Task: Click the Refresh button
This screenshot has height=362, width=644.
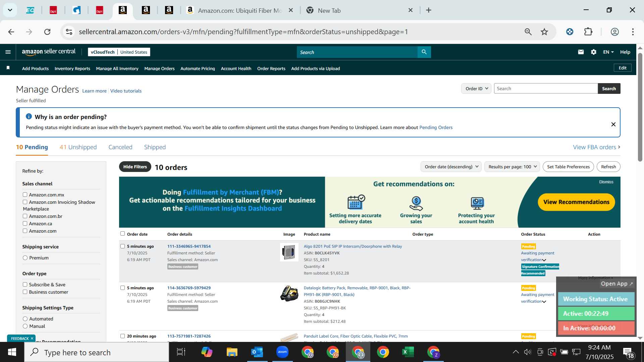Action: click(x=608, y=167)
